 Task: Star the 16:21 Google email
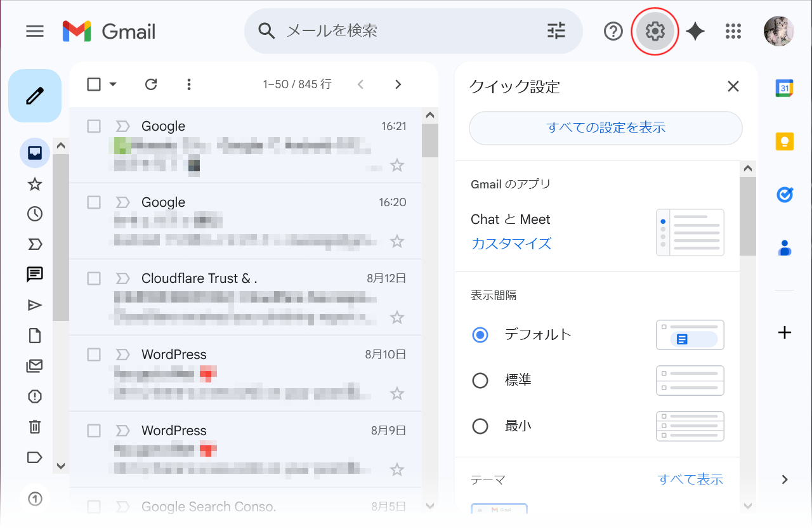click(397, 166)
